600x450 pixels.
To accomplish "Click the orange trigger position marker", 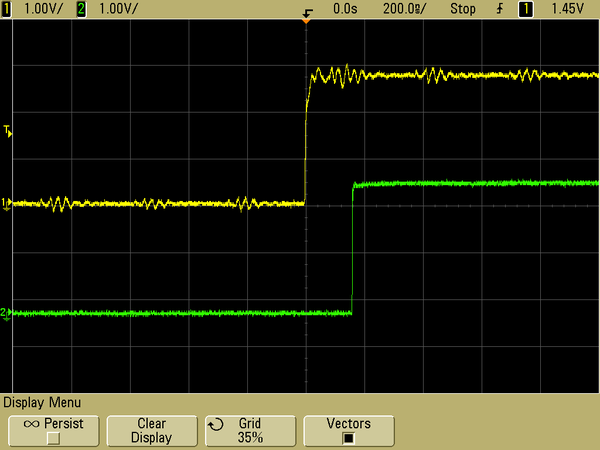I will (x=306, y=21).
